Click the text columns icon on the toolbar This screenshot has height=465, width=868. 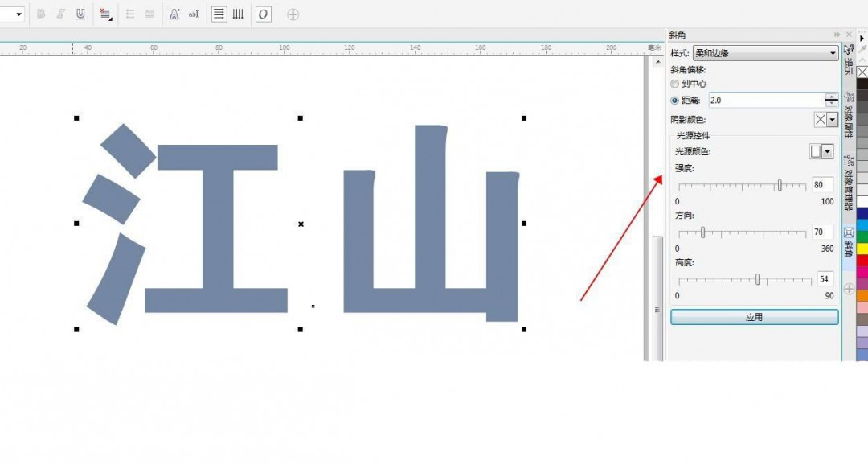click(238, 14)
